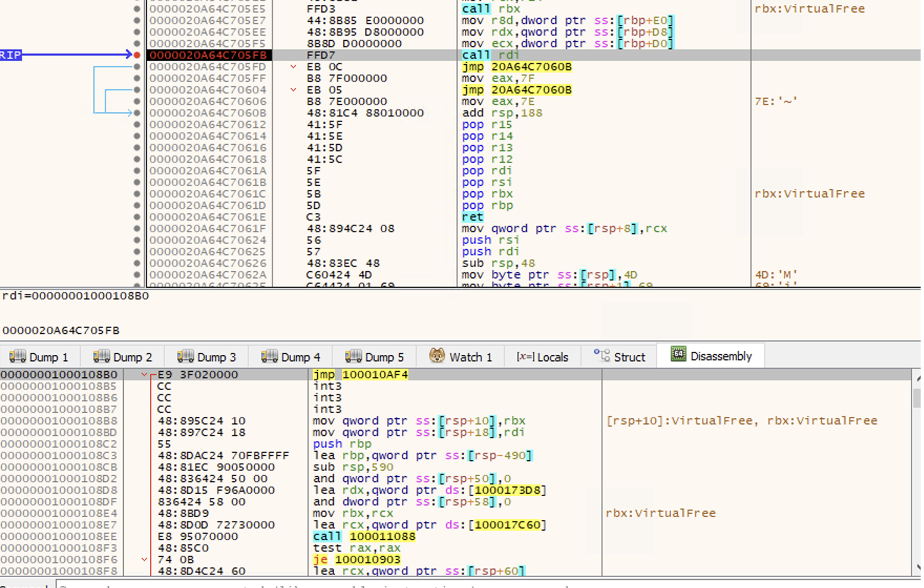Click the chip icon on Disassembly tab
Viewport: 924px width, 588px height.
678,355
